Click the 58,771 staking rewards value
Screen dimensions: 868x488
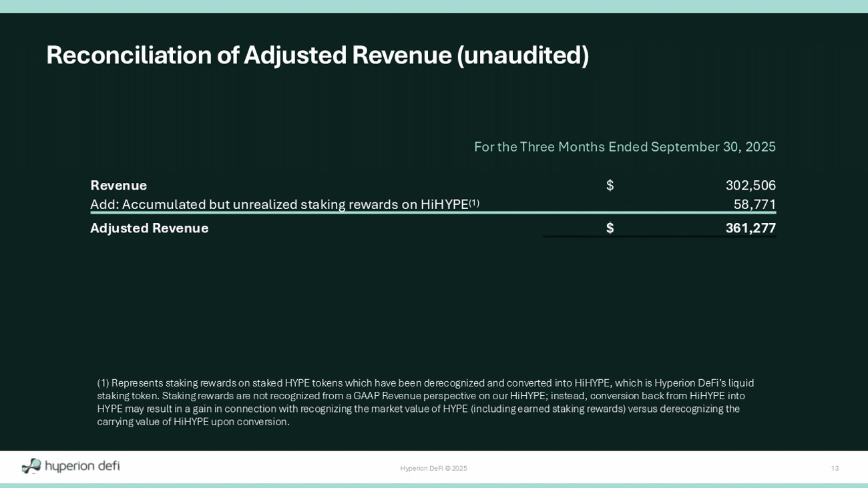click(x=754, y=204)
